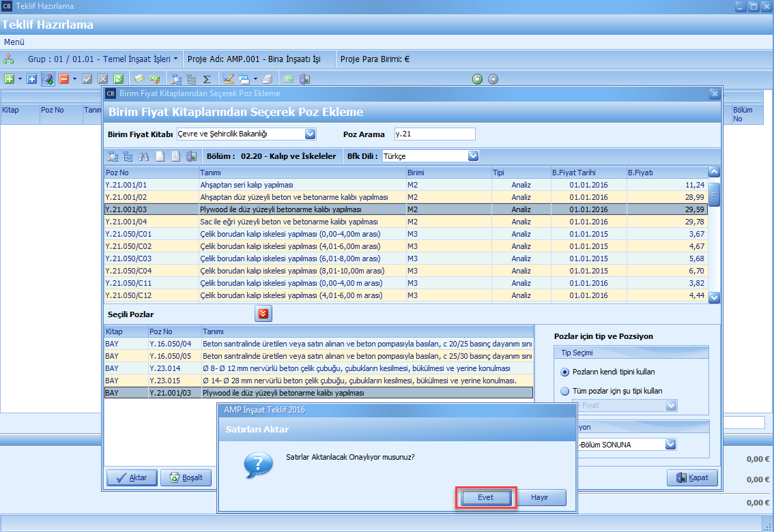
Task: Click the sigma sum icon in toolbar
Action: click(207, 79)
